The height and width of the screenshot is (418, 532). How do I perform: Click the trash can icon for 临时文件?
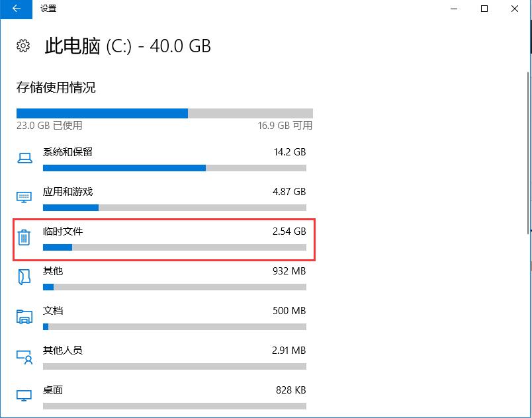point(24,237)
